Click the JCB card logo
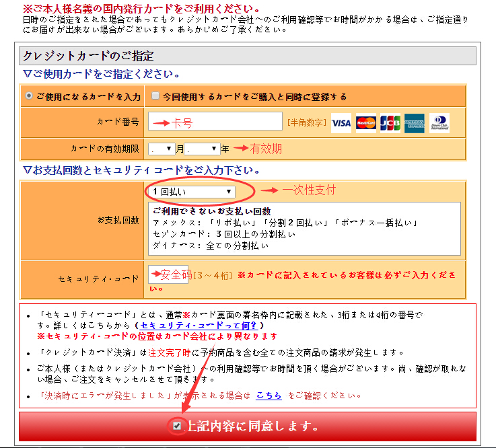This screenshot has height=448, width=496. (390, 122)
